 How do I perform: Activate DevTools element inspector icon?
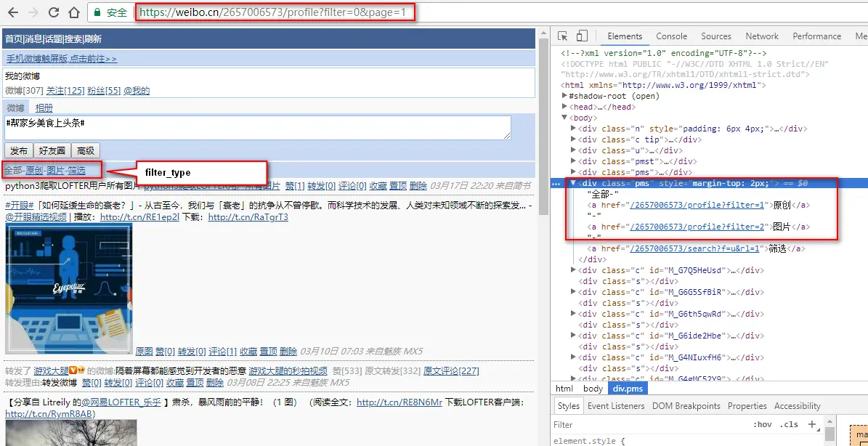(x=562, y=36)
